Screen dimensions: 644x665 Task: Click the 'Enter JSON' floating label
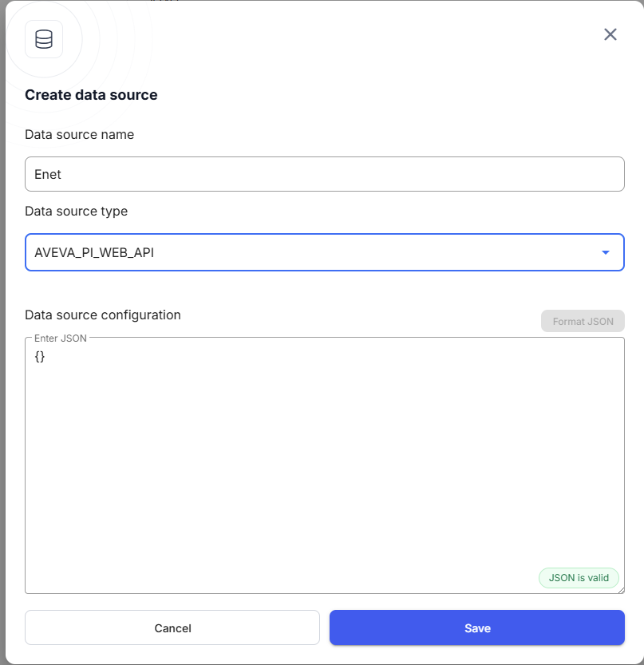click(61, 338)
